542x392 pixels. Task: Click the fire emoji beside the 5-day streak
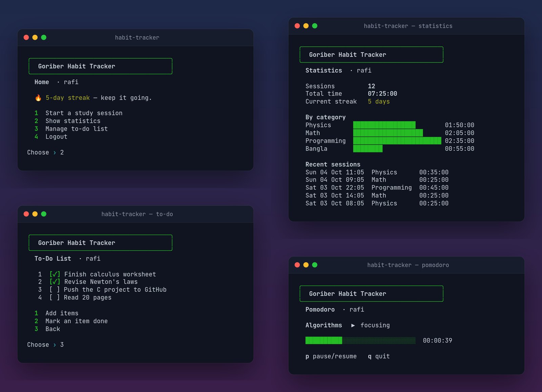tap(38, 98)
